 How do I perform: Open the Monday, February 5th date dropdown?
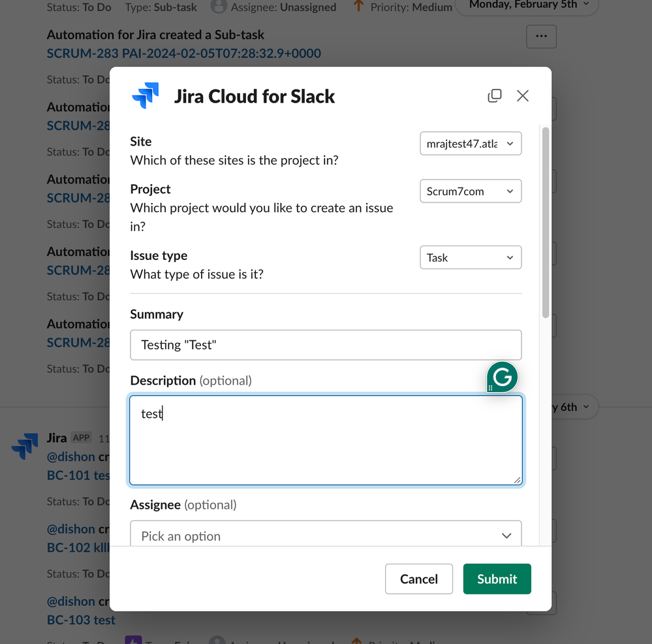[x=527, y=5]
